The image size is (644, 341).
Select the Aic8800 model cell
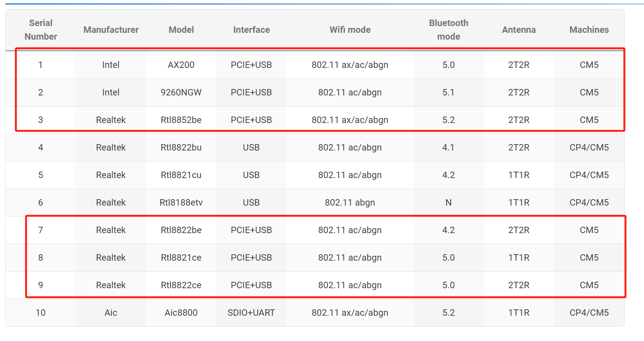click(x=181, y=313)
